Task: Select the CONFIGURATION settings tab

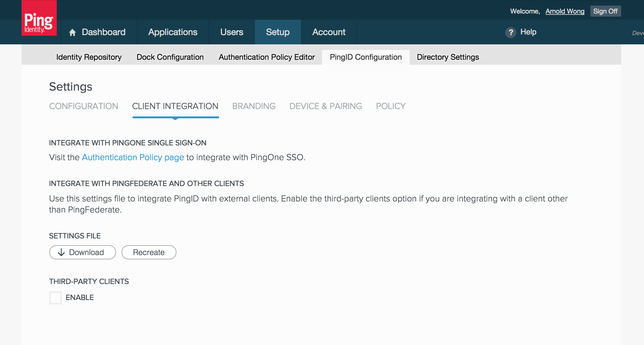Action: click(84, 106)
